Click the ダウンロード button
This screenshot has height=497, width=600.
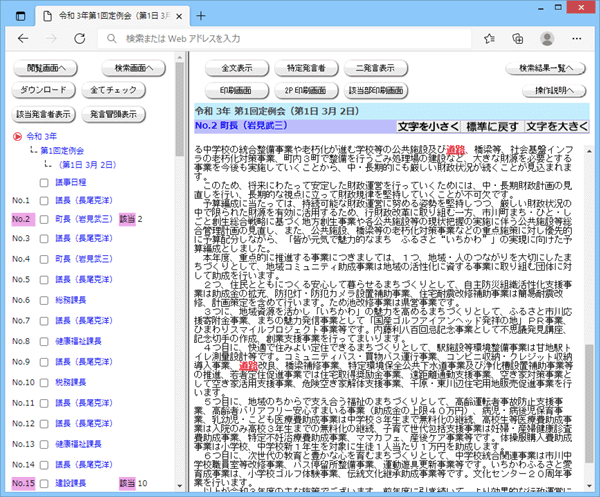click(44, 90)
